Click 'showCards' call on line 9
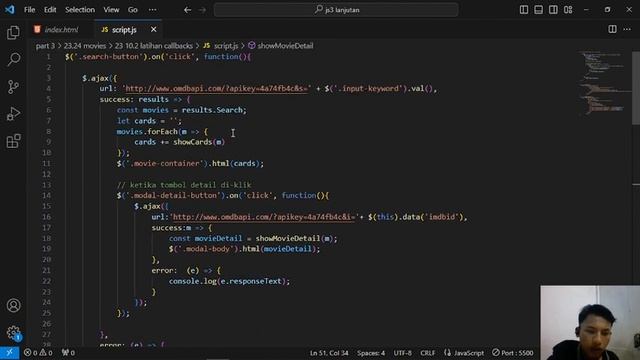Screen dimensions: 640x360 pyautogui.click(x=192, y=142)
